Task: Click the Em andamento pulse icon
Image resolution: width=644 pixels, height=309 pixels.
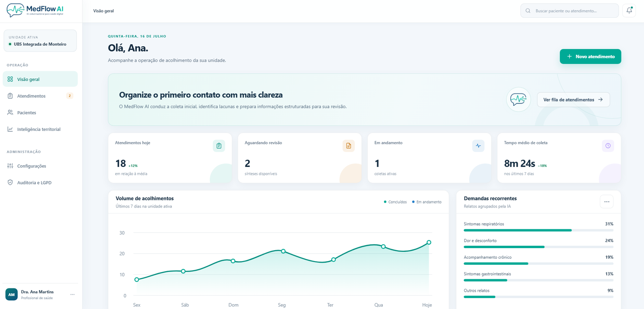Action: [x=478, y=146]
